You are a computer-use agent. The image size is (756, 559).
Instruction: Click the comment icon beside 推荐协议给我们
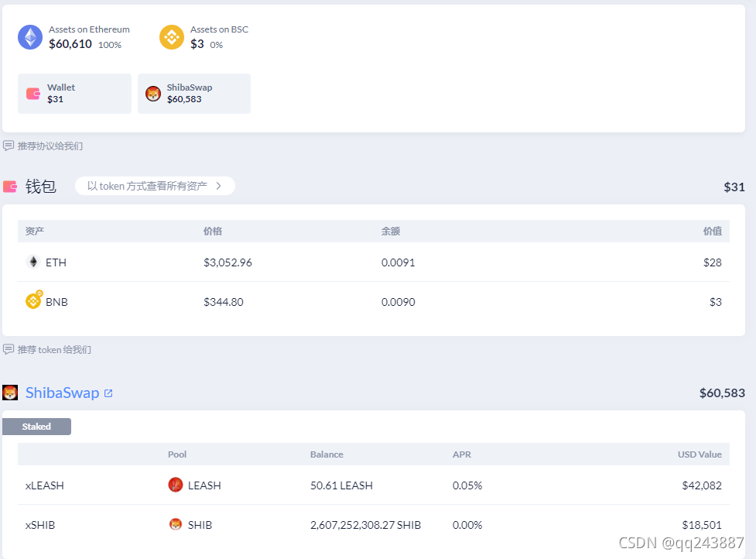click(x=9, y=146)
